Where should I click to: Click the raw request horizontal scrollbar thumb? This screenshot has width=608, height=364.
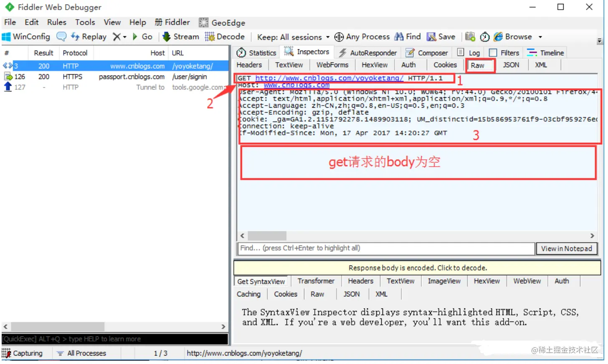tap(267, 236)
